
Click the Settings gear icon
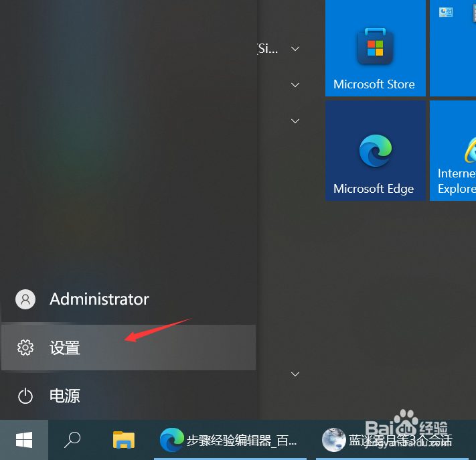pos(25,348)
